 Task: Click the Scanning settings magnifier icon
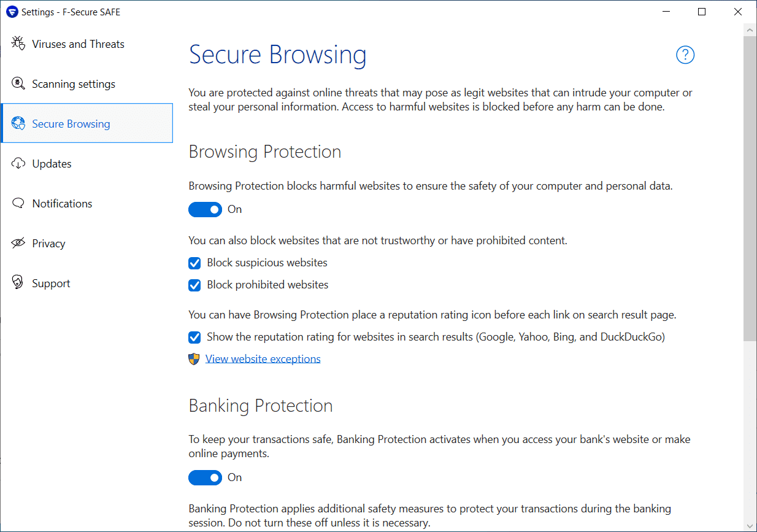pos(18,84)
